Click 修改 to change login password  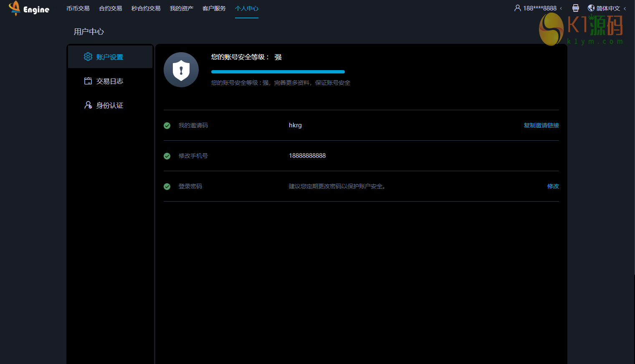coord(553,186)
